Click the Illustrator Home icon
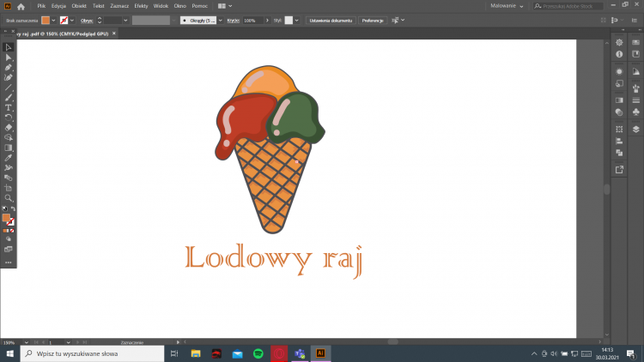Viewport: 644px width, 362px height. point(21,6)
